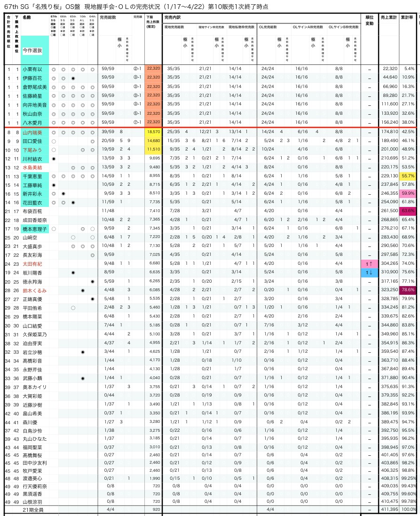Click the 完売総数 column header
Screen dimensions: 420x516
pyautogui.click(x=108, y=17)
